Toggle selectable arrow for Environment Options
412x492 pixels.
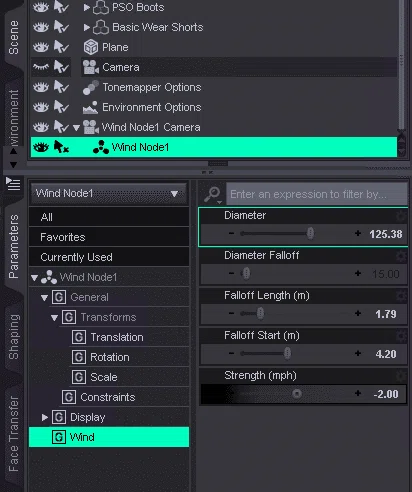click(x=61, y=107)
